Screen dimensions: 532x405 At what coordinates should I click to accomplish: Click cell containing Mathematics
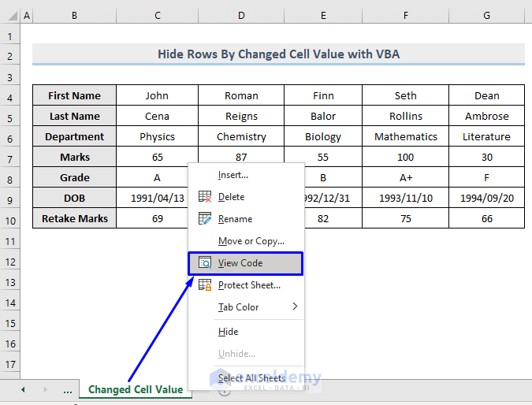405,136
